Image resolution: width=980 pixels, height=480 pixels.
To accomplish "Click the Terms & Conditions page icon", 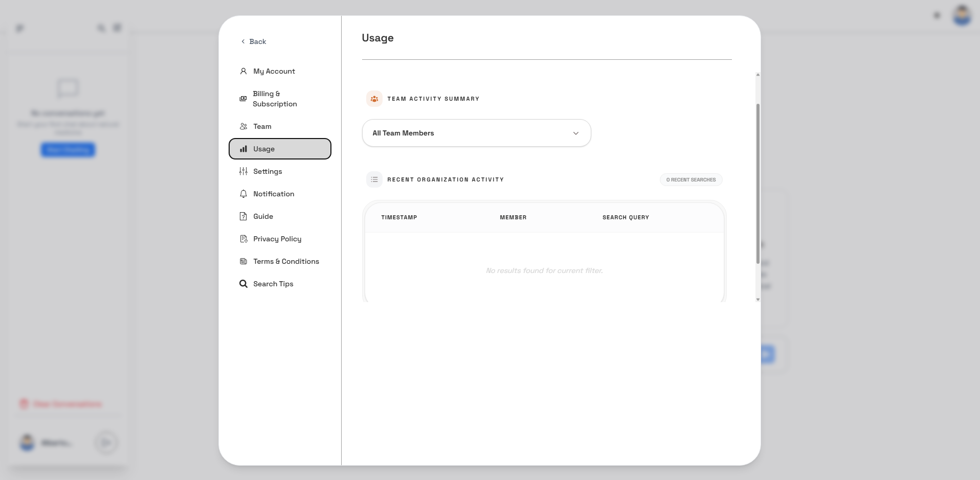I will pos(243,261).
